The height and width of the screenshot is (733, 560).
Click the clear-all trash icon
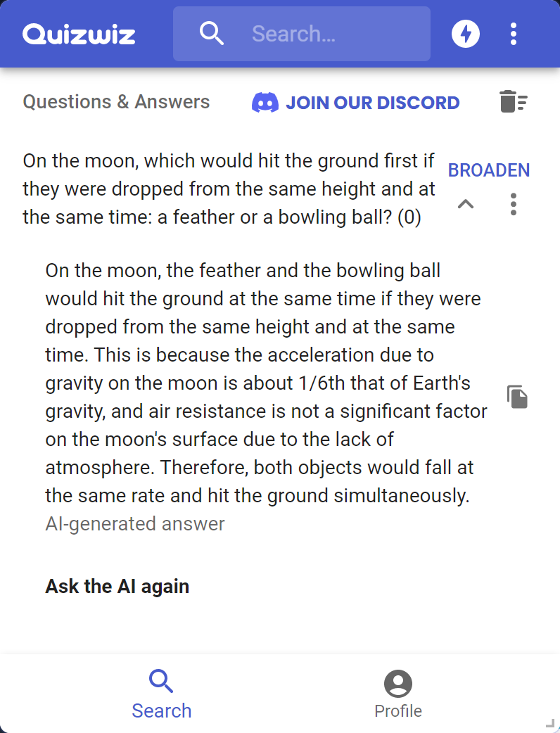(x=514, y=102)
